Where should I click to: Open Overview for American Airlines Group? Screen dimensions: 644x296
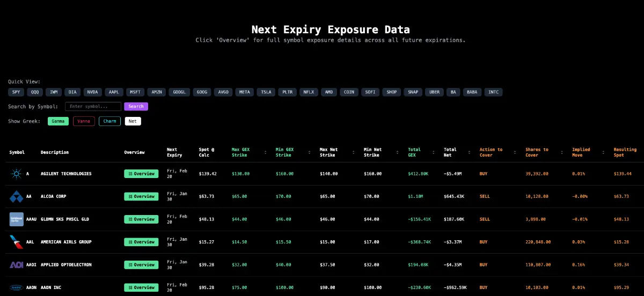141,242
